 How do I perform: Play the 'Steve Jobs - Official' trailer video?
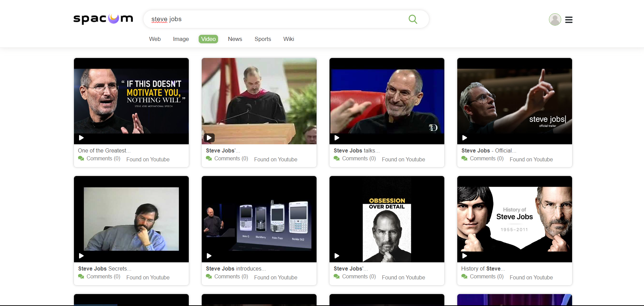tap(465, 138)
